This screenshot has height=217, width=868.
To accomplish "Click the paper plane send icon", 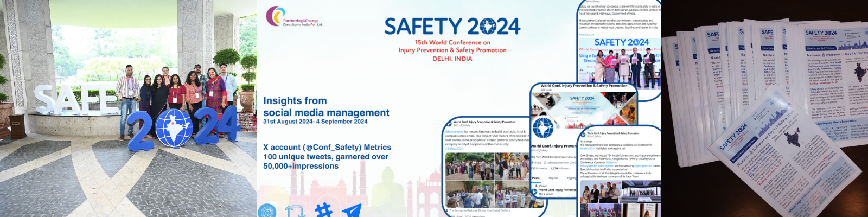I will click(351, 210).
